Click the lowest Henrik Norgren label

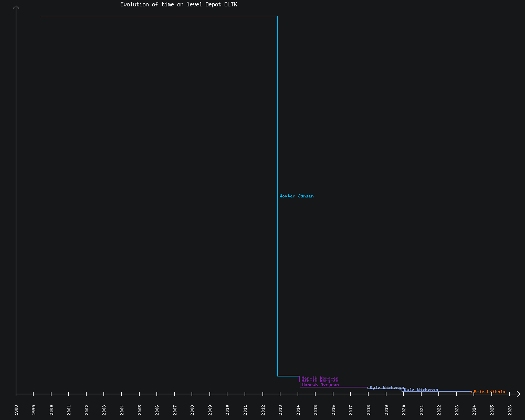(320, 385)
